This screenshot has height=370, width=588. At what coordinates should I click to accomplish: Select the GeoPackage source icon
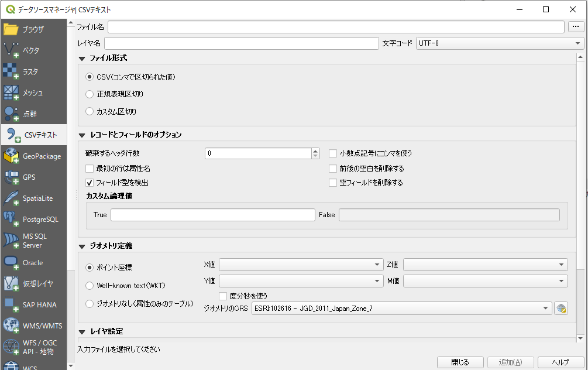point(12,156)
